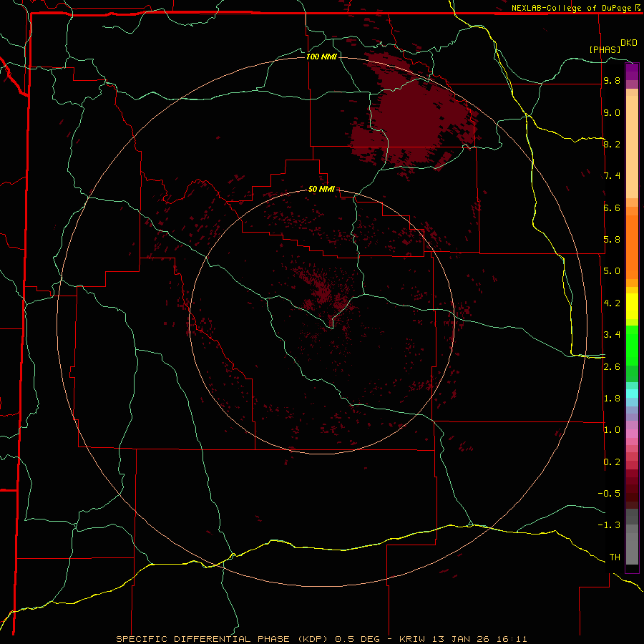Viewport: 644px width, 644px height.
Task: Click the DKD label above the color scale
Action: point(629,43)
